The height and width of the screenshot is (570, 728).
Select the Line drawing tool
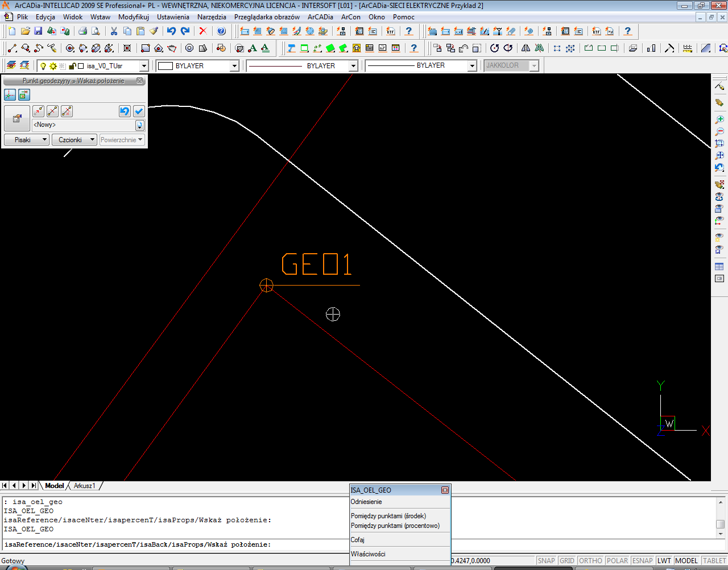tap(12, 48)
